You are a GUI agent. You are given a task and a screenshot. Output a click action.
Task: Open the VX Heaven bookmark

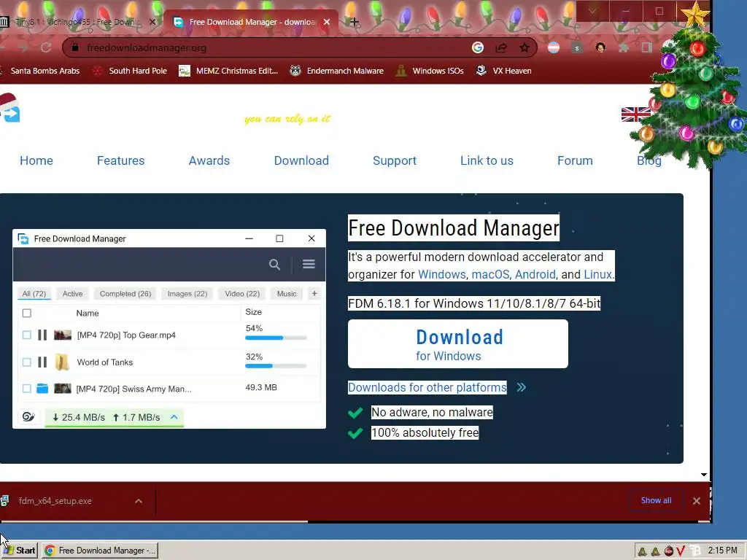click(x=504, y=71)
